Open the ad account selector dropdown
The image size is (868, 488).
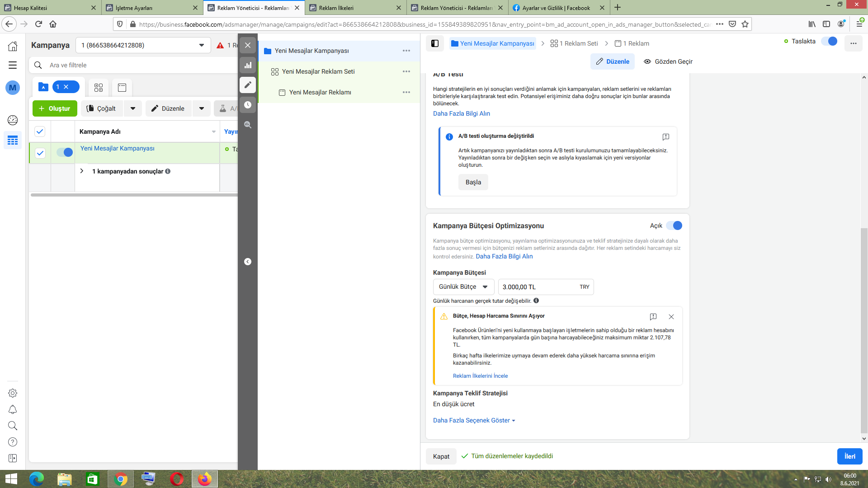[143, 45]
